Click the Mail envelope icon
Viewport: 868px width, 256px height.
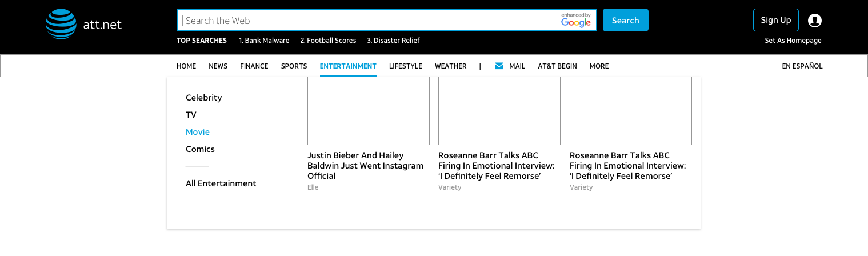[499, 66]
